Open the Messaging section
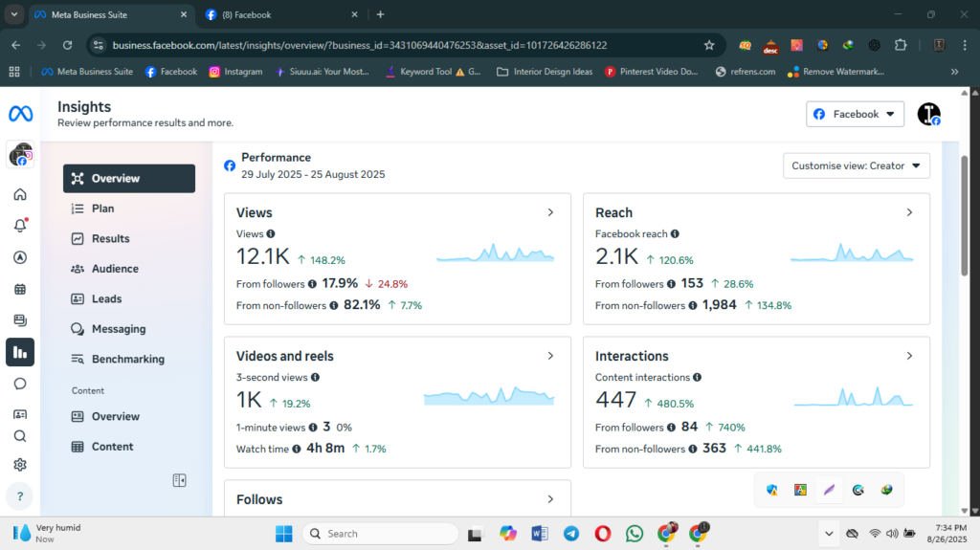980x550 pixels. click(x=129, y=329)
